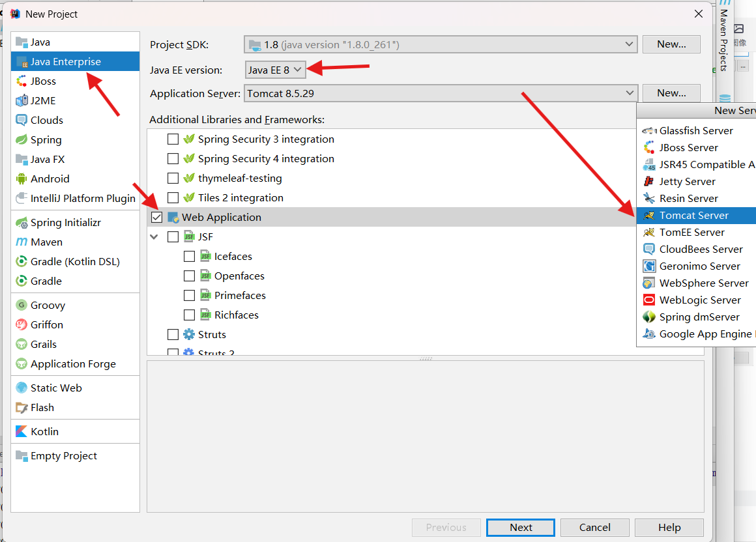Screen dimensions: 756x542
Task: Select the Griffon icon
Action: tap(22, 324)
